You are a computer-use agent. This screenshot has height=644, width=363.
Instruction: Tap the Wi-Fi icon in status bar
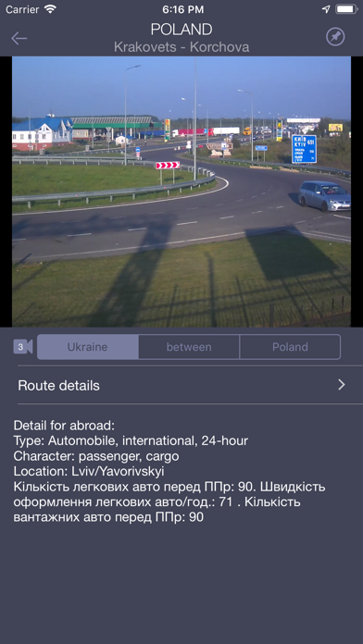[x=50, y=9]
